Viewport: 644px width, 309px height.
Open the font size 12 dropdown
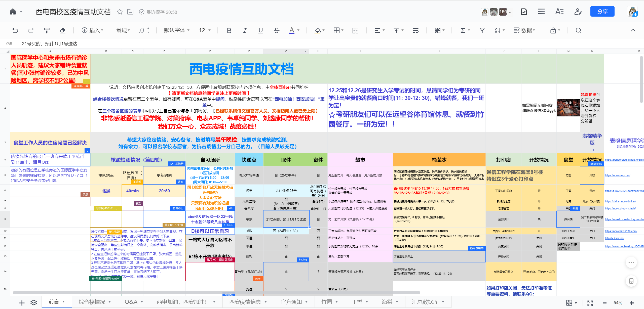[x=204, y=30]
